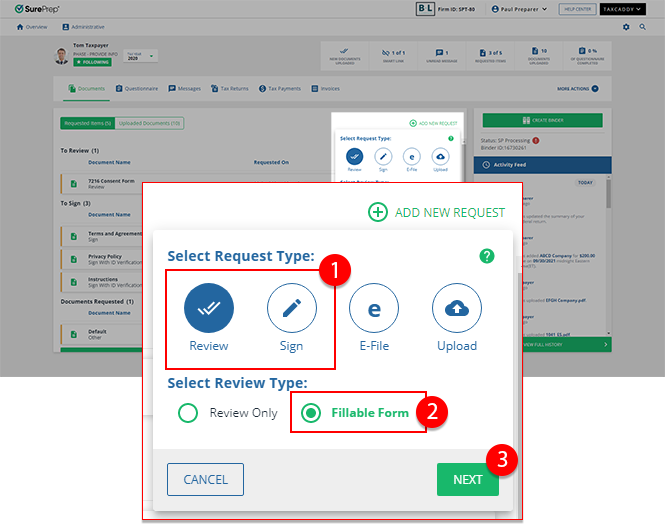Click the red SP Processing status alert icon
Screen dimensions: 665x531
click(536, 140)
